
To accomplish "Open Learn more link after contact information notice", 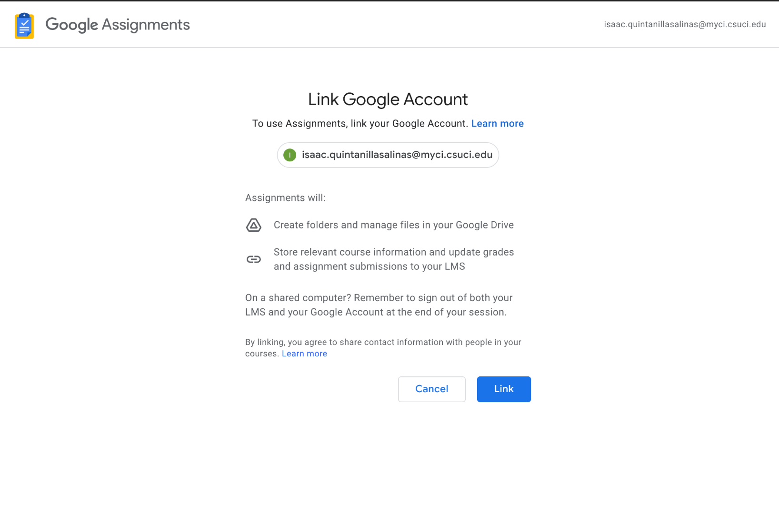I will click(304, 354).
